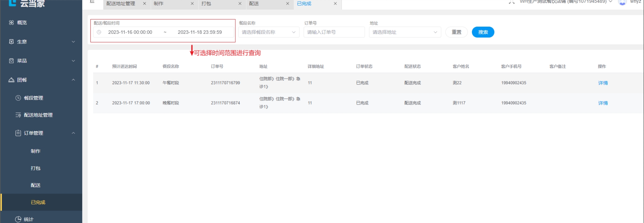
Task: Open the 地址 selection dropdown
Action: (405, 32)
